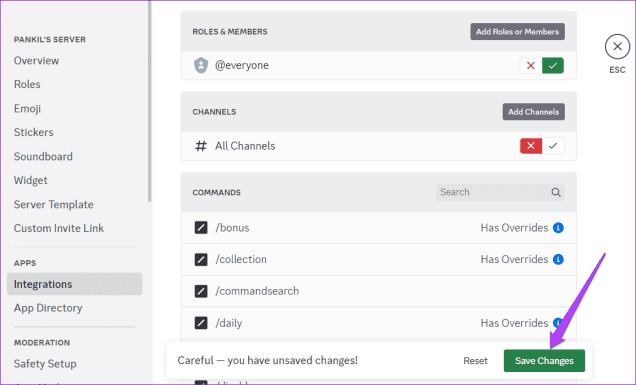Select the /collection command row
The width and height of the screenshot is (636, 385).
coord(378,260)
